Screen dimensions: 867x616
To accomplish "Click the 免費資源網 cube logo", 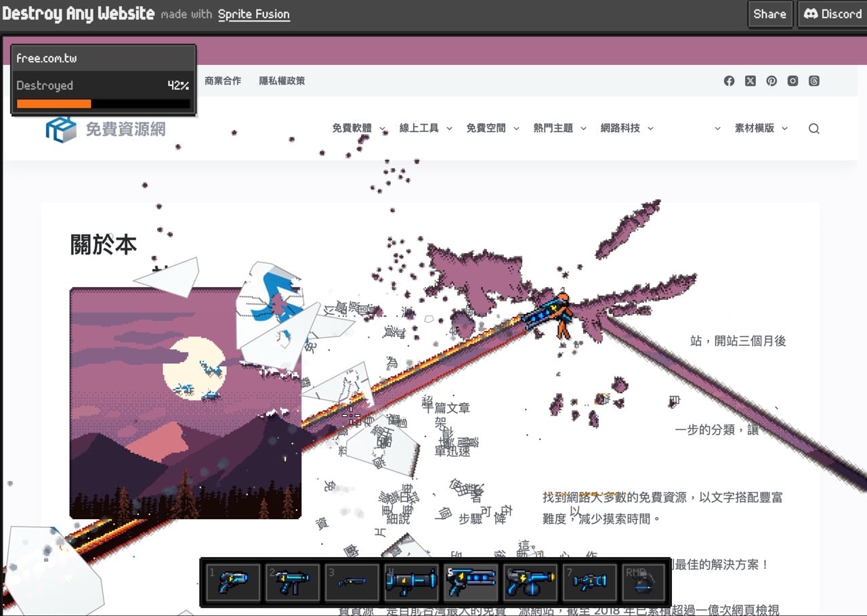I will pyautogui.click(x=61, y=129).
